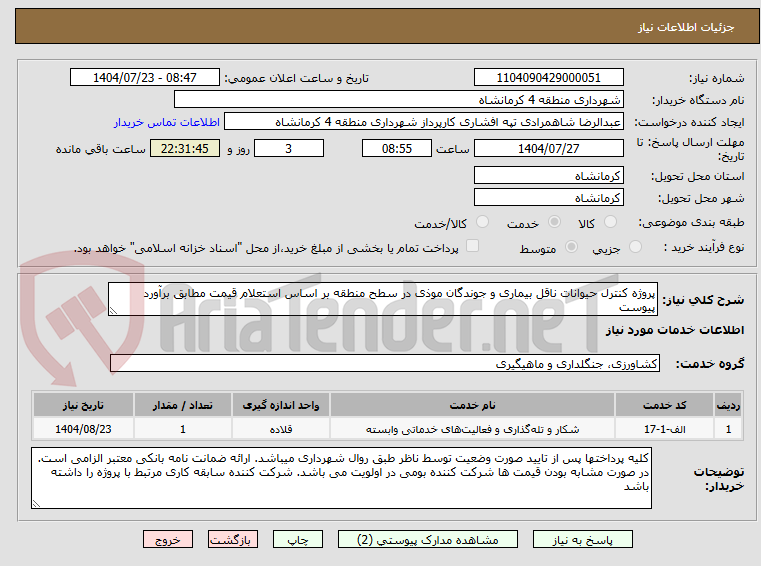Click the service name cell شکار و تله‌گذاری
The image size is (761, 566).
472,429
